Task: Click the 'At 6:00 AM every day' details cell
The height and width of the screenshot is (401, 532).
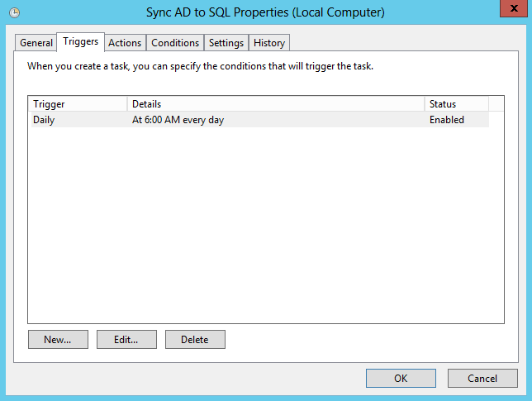Action: [x=178, y=120]
